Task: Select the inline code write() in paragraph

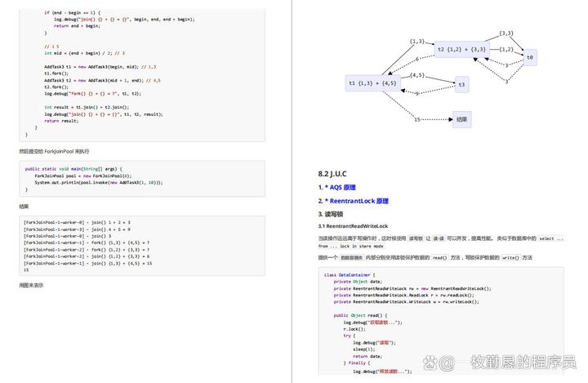Action: 511,258
